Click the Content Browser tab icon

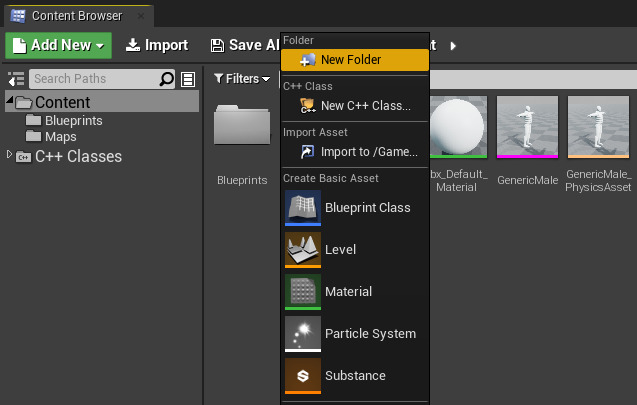[x=18, y=16]
